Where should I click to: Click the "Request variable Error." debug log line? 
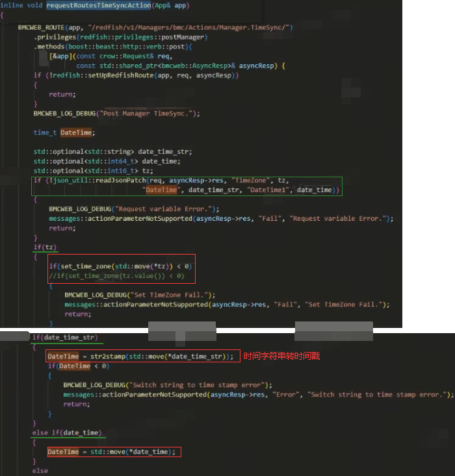pos(134,209)
